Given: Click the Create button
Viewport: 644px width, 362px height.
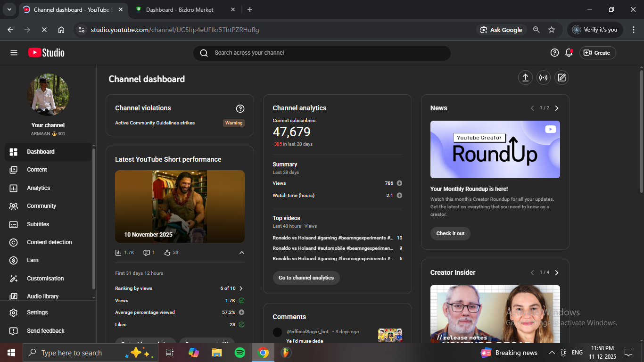Looking at the screenshot, I should (x=597, y=53).
